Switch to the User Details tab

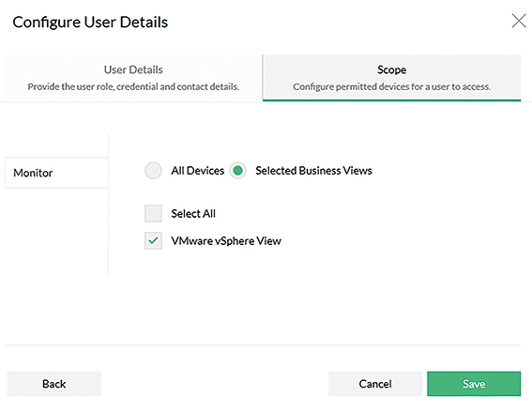tap(133, 78)
